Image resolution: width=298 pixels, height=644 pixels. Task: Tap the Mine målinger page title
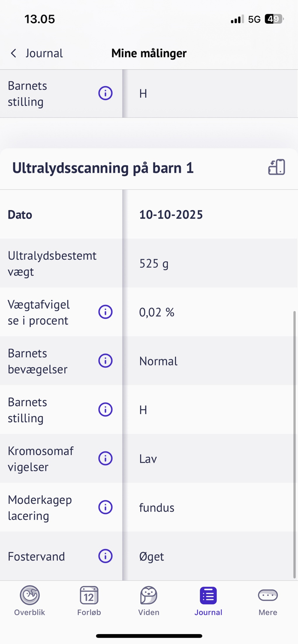point(149,53)
